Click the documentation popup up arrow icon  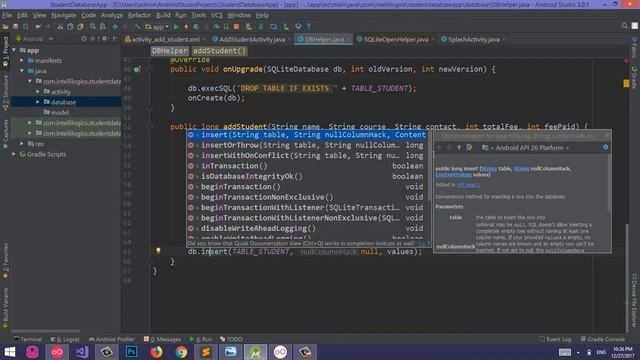click(459, 147)
